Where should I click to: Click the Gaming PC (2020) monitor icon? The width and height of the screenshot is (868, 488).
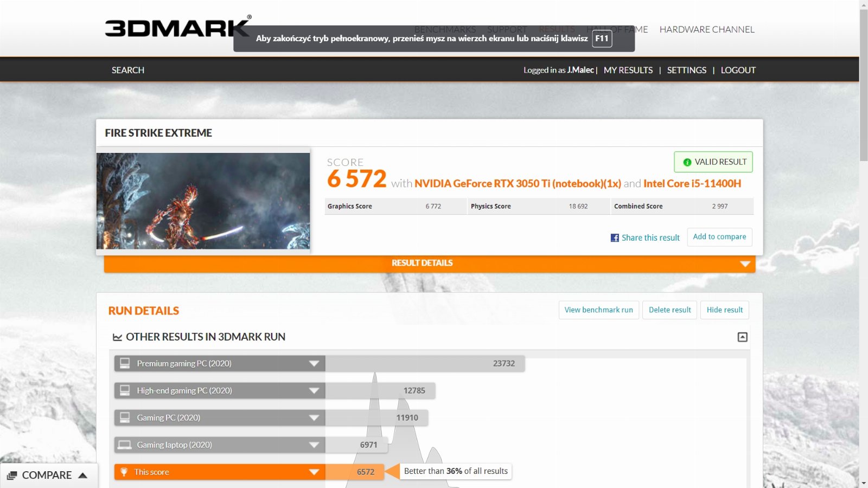(125, 418)
